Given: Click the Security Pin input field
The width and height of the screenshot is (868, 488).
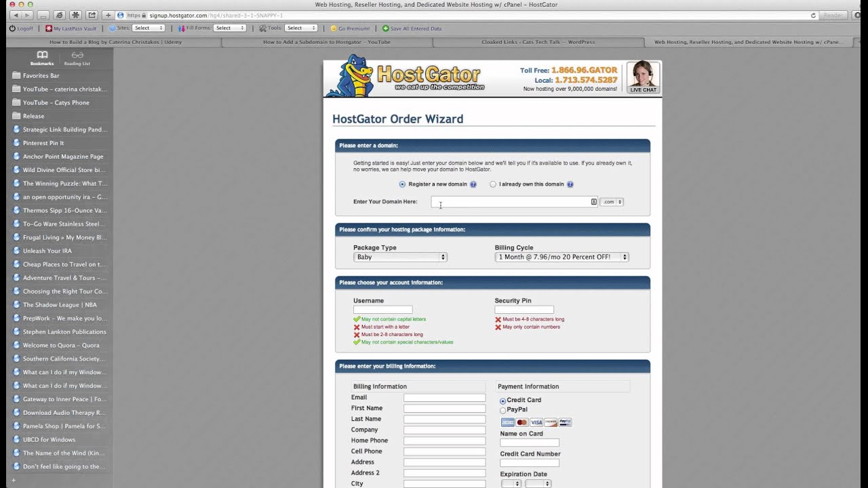Looking at the screenshot, I should [x=524, y=310].
